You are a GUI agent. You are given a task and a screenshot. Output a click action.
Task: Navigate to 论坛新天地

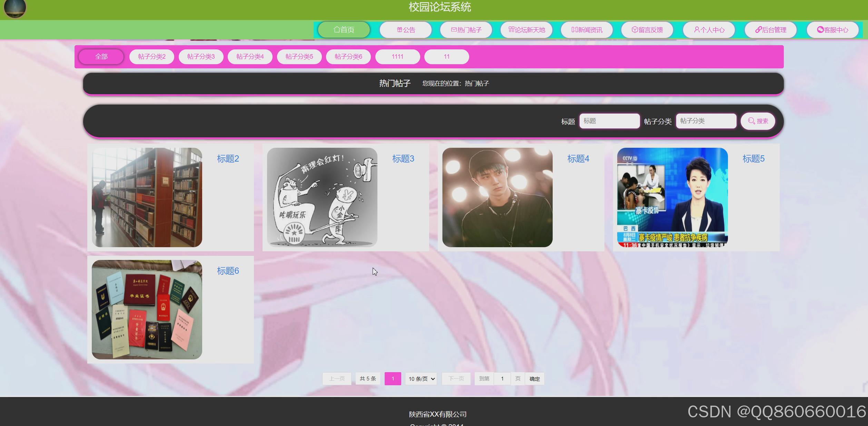coord(526,30)
